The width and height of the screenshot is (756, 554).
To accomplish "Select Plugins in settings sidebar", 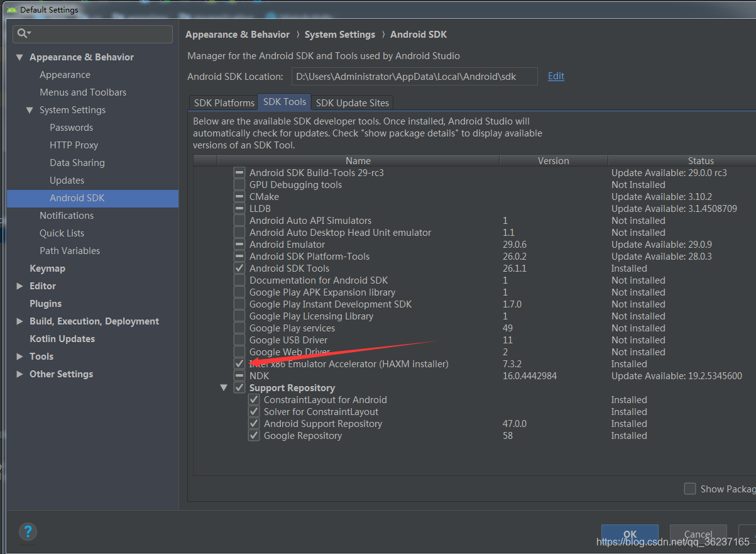I will (x=45, y=304).
